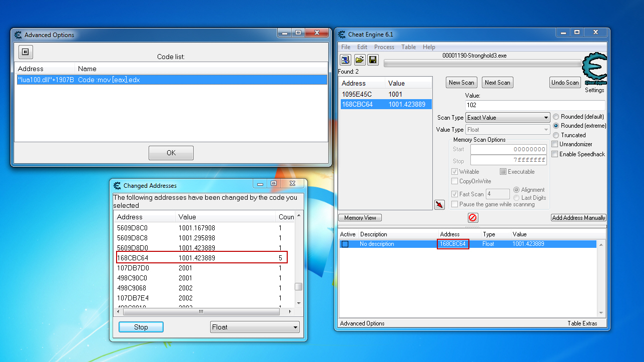The width and height of the screenshot is (644, 362).
Task: Click the pause icon in Advanced Options
Action: point(26,51)
